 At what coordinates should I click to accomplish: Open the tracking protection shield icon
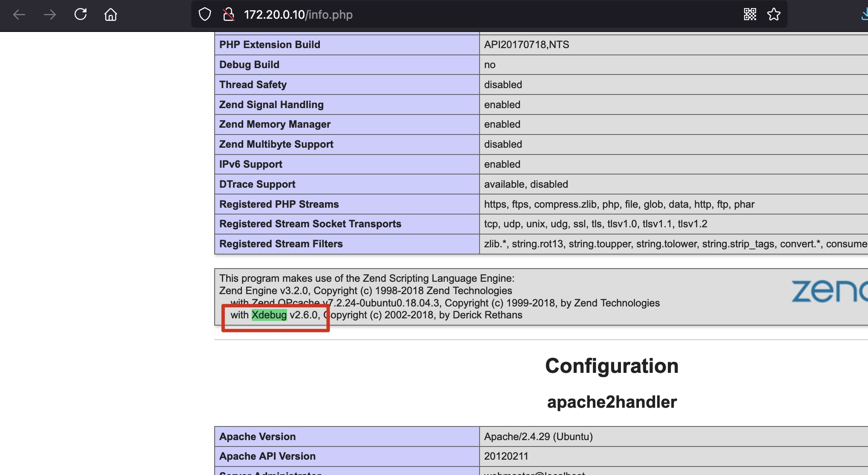[x=205, y=14]
